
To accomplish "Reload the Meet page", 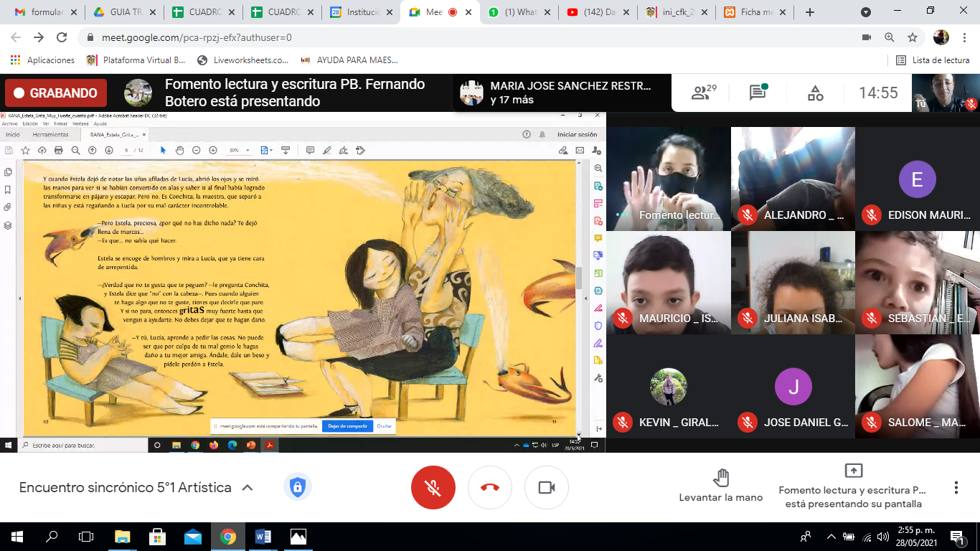I will [62, 37].
